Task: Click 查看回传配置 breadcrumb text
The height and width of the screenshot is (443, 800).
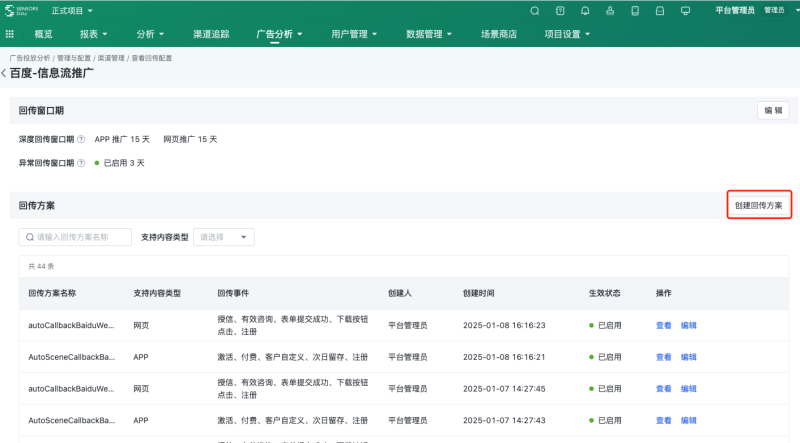Action: [x=152, y=58]
